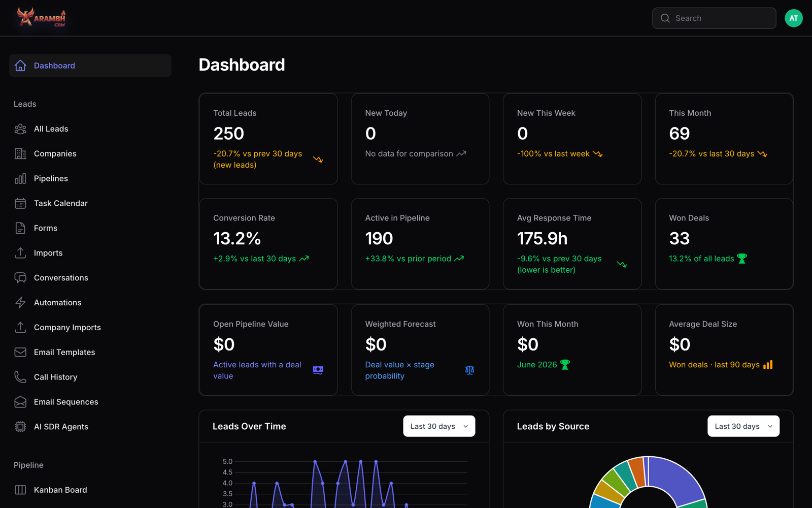Click the trophy icon beside June 2026
Screen dimensions: 812x508
[x=565, y=365]
